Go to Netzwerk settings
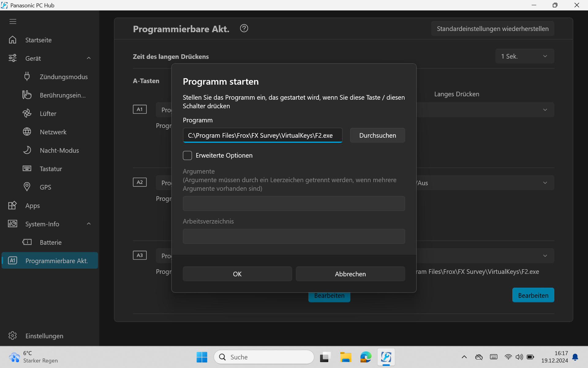The image size is (588, 368). tap(53, 132)
